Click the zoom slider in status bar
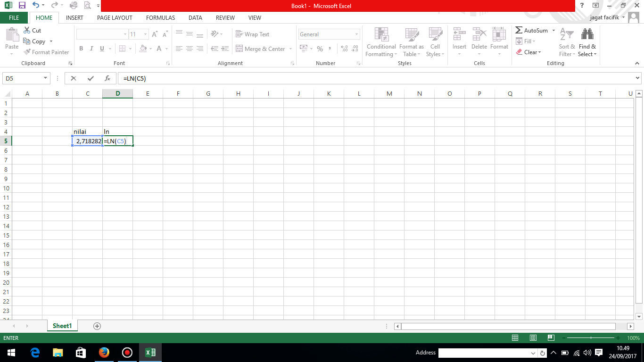 coord(591,338)
